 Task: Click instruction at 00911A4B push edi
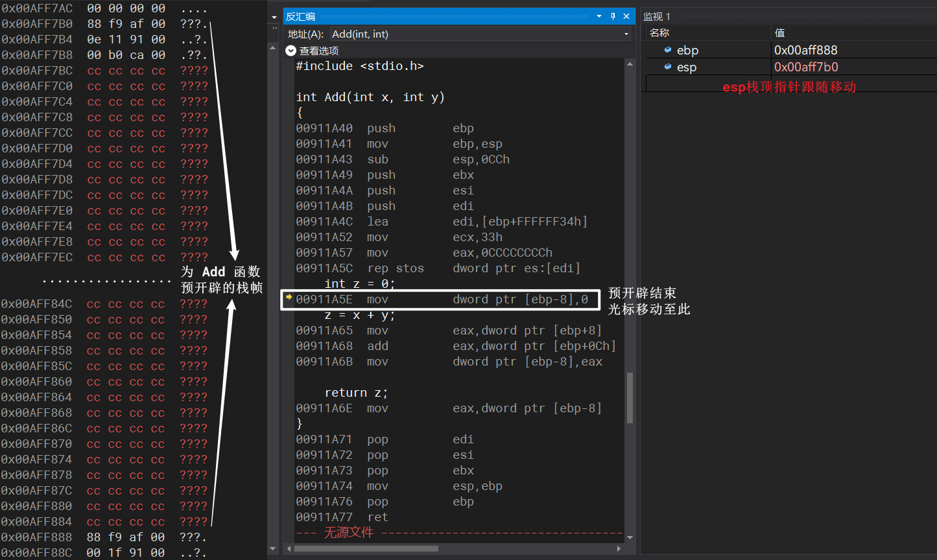[385, 206]
